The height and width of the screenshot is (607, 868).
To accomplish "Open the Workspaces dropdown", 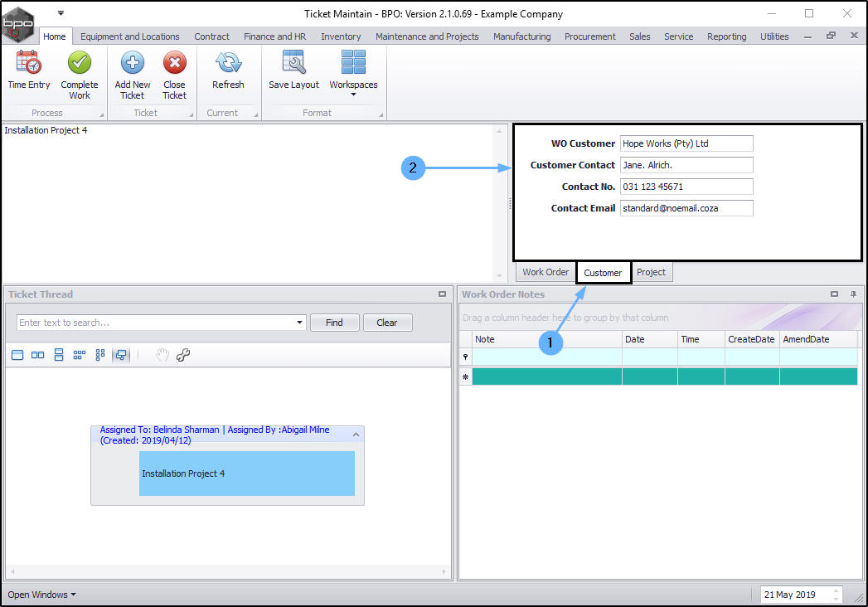I will click(353, 73).
